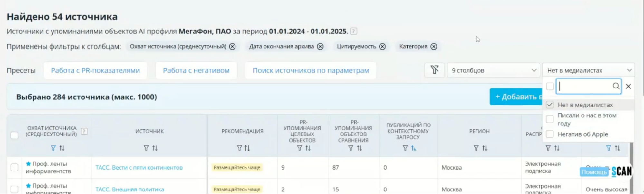Open help icon next to Охват источника header
The image size is (644, 194).
point(84,131)
